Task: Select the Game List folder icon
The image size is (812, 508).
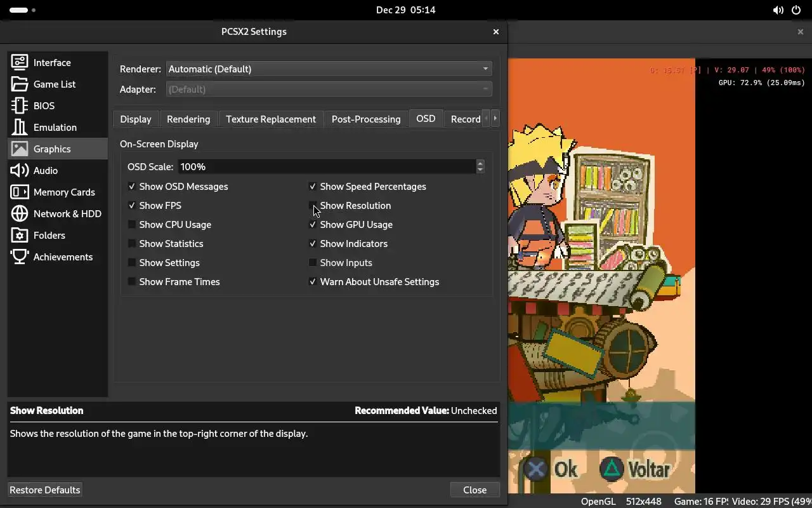Action: tap(20, 84)
